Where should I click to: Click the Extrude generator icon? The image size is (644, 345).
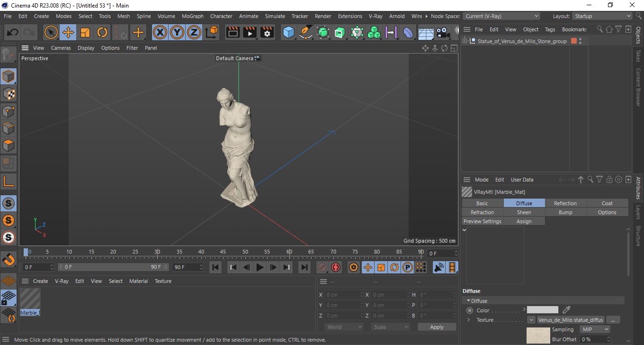tap(340, 32)
